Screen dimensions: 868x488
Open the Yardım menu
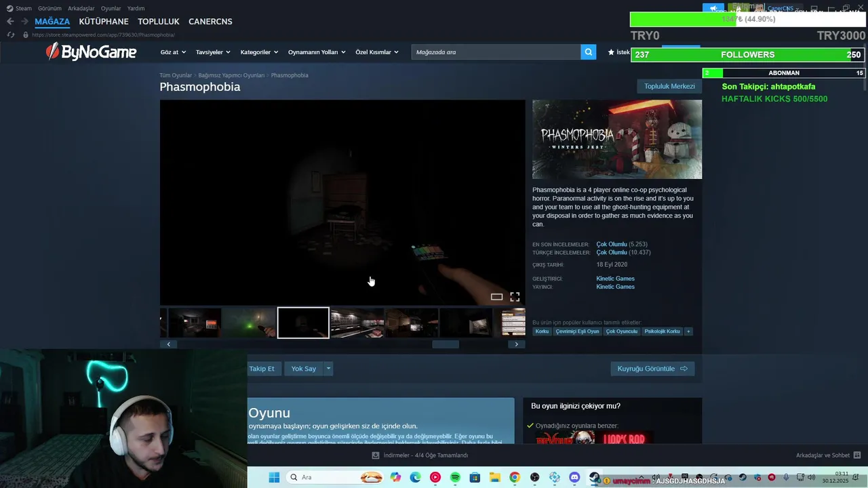136,8
